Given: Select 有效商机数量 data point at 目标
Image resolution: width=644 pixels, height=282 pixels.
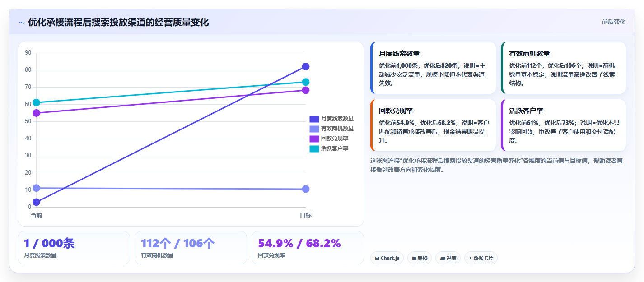Looking at the screenshot, I should (x=306, y=189).
